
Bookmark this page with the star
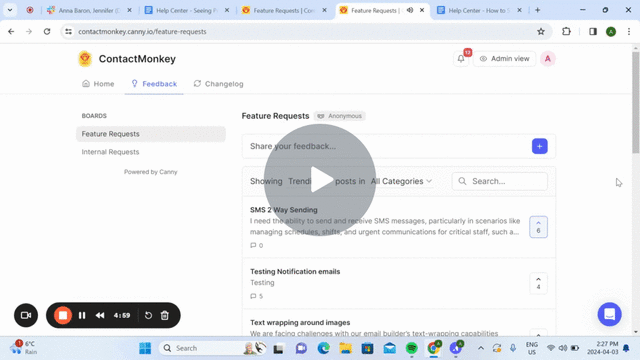pyautogui.click(x=541, y=31)
